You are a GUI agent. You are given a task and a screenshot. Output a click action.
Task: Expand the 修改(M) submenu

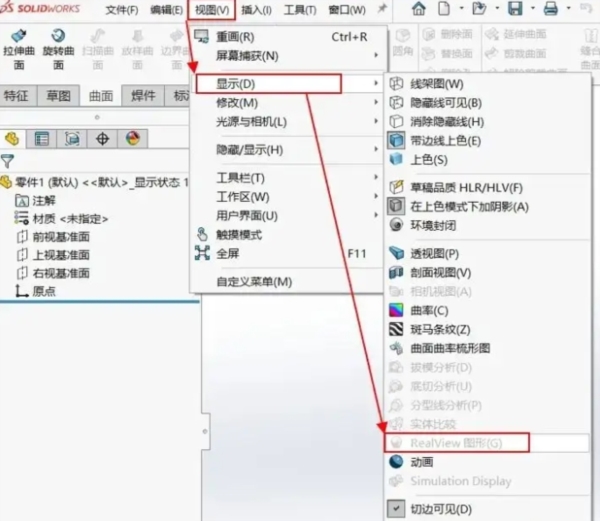point(287,103)
